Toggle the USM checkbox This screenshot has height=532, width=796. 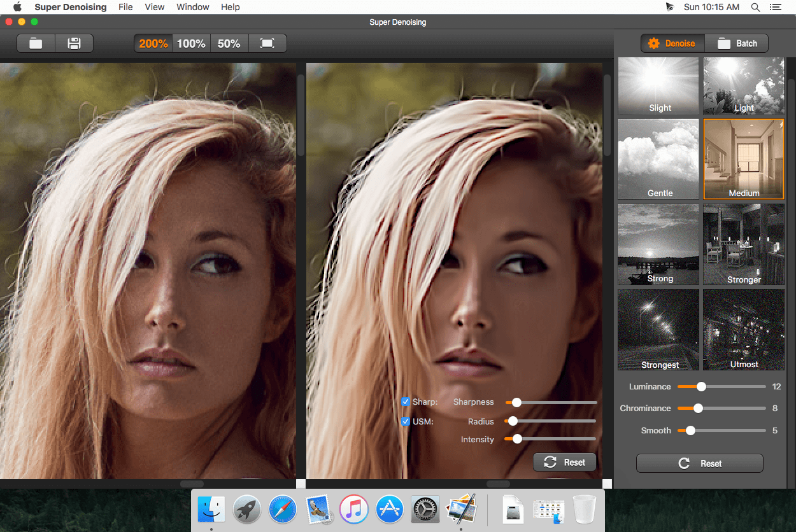pyautogui.click(x=405, y=421)
